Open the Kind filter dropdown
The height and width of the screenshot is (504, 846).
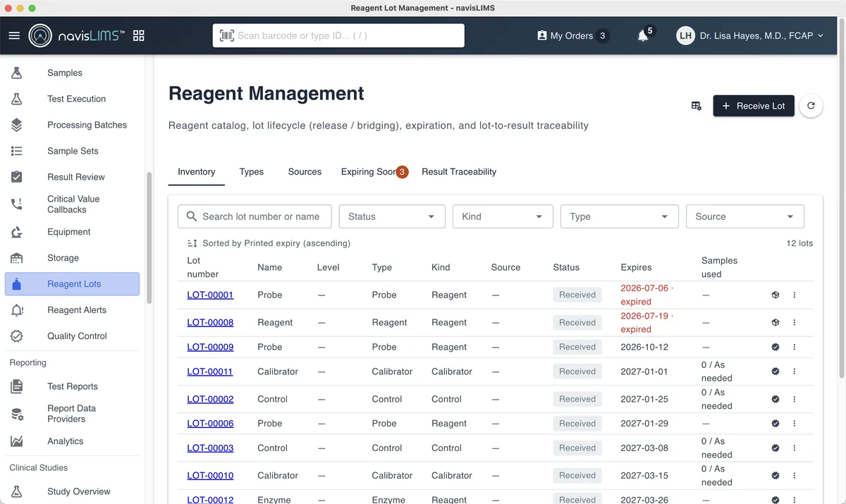503,216
